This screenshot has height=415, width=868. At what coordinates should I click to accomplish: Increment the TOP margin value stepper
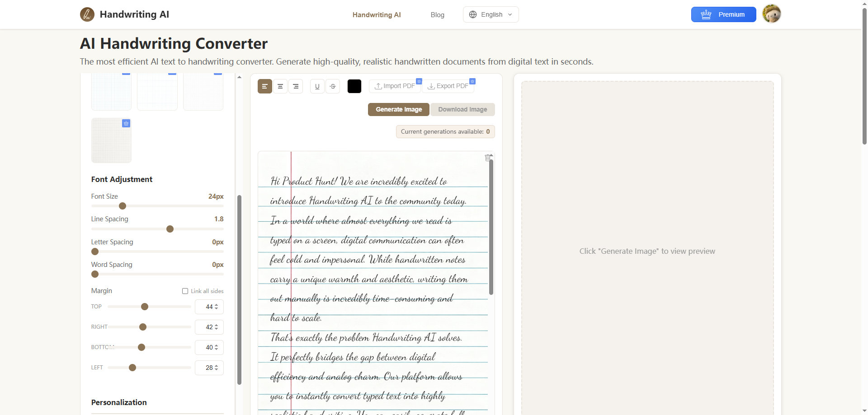[x=216, y=304]
